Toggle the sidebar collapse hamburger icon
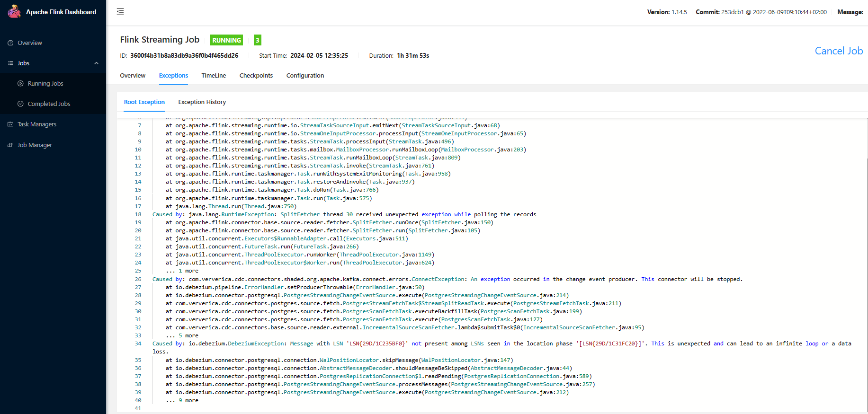The width and height of the screenshot is (868, 414). point(120,11)
